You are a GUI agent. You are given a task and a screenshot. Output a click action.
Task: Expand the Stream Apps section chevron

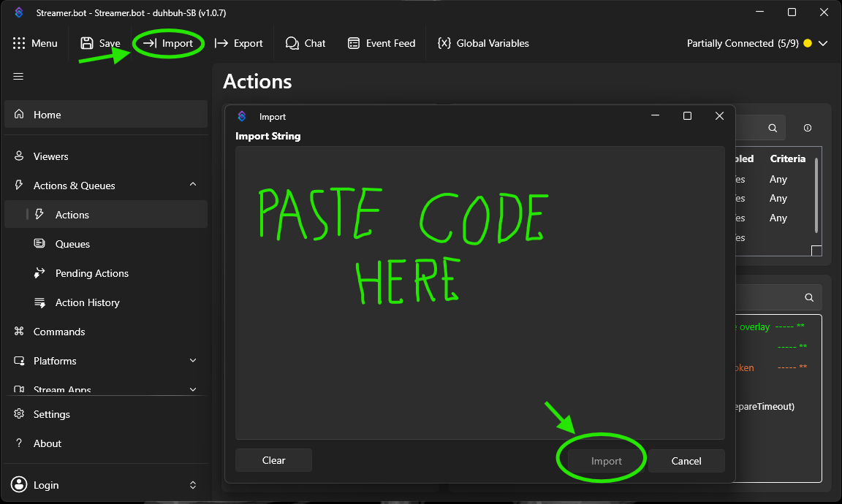(x=193, y=389)
